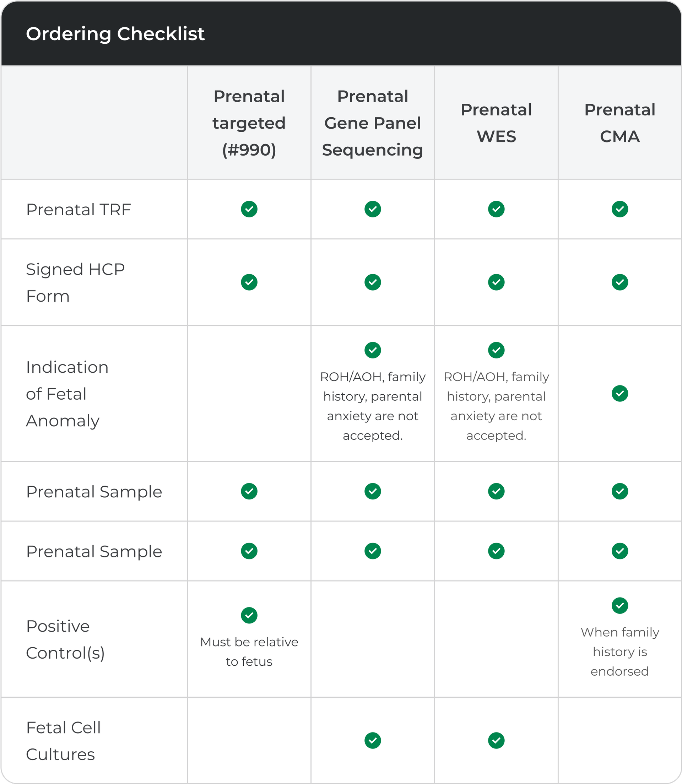Viewport: 682px width, 784px height.
Task: Click the Fetal Cell Cultures row label
Action: coord(63,741)
